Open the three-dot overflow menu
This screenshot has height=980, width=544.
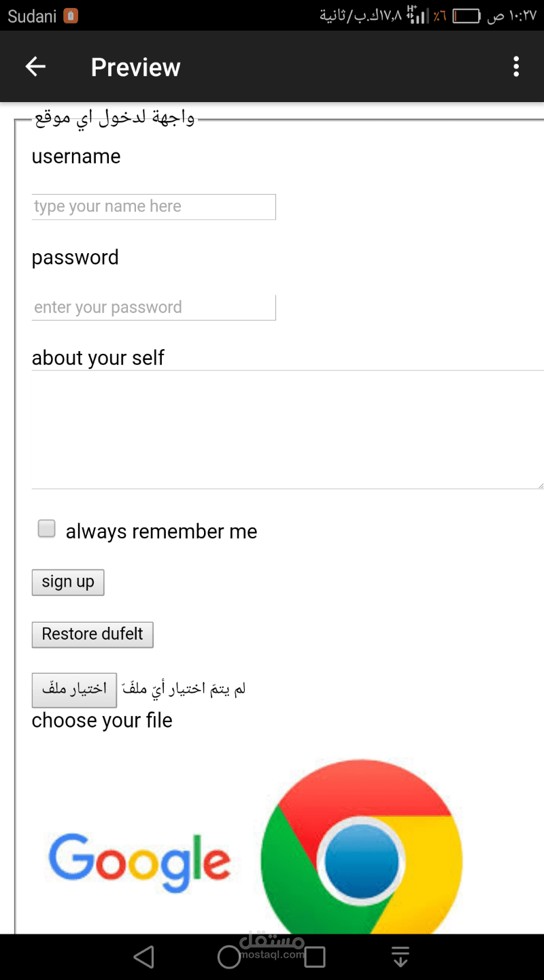[516, 67]
